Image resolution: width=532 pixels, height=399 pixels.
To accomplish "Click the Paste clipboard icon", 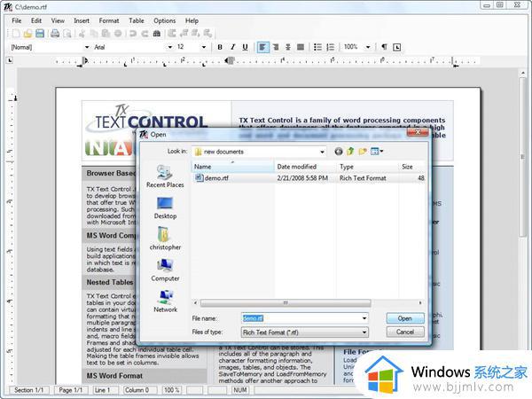I will click(106, 34).
